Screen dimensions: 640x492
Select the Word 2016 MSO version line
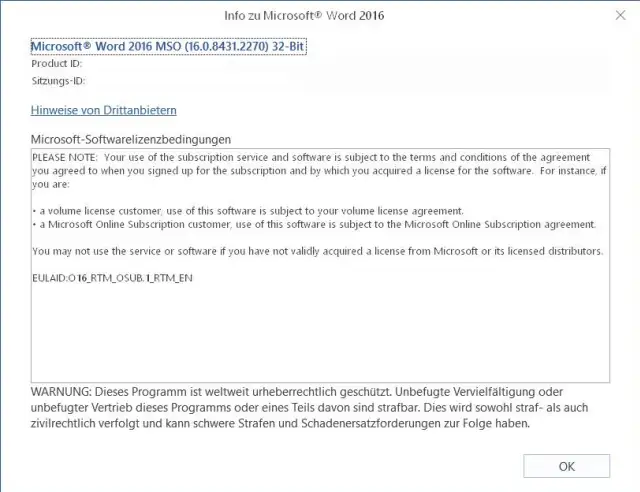pos(168,47)
